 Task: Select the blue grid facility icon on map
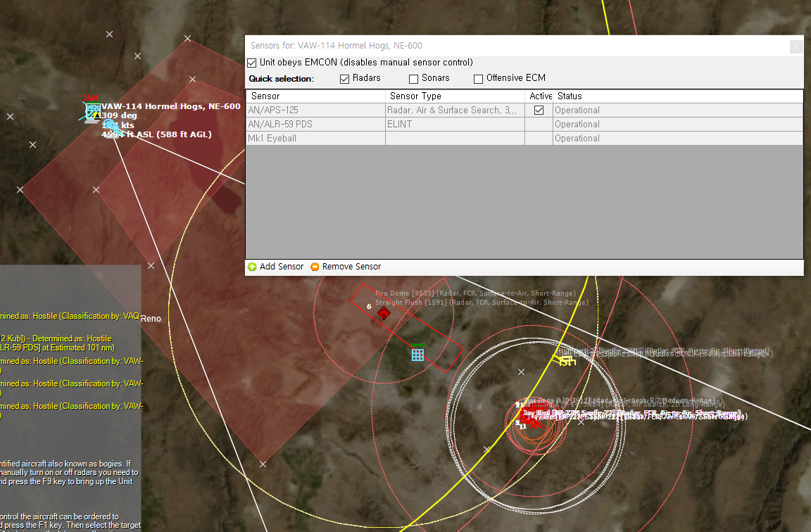coord(417,355)
